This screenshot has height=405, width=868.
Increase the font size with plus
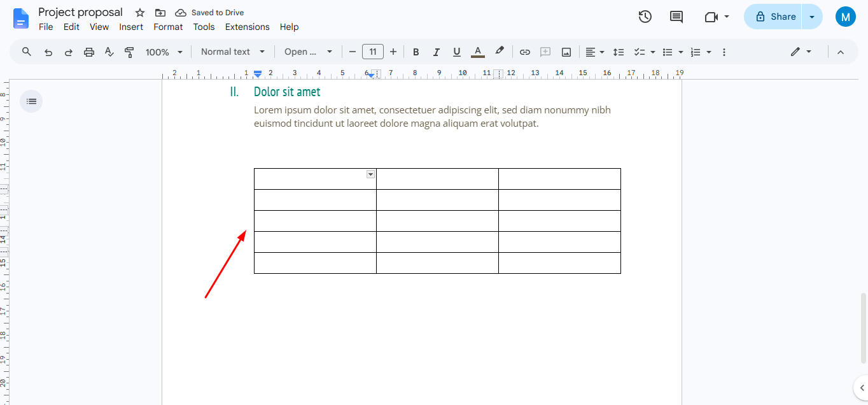coord(393,52)
